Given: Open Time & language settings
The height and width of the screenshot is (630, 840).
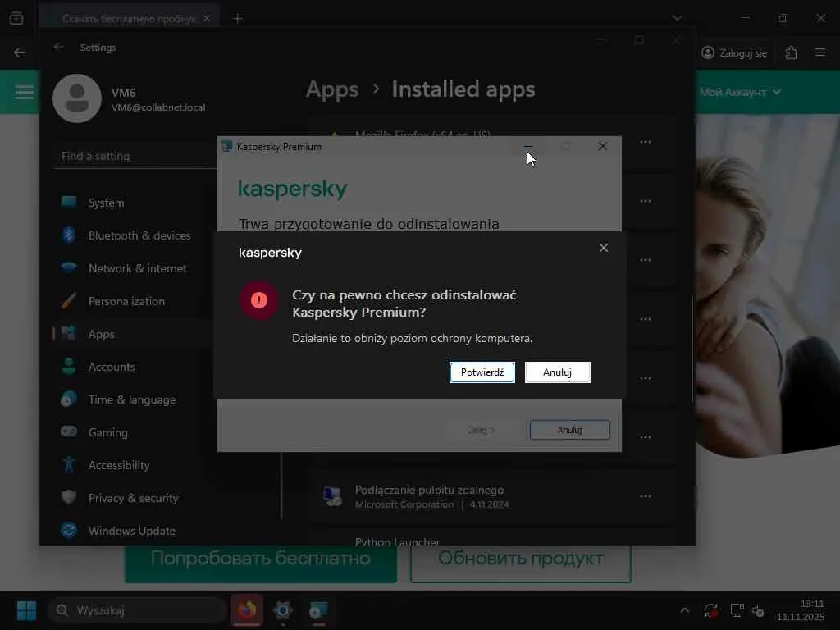Looking at the screenshot, I should [134, 399].
